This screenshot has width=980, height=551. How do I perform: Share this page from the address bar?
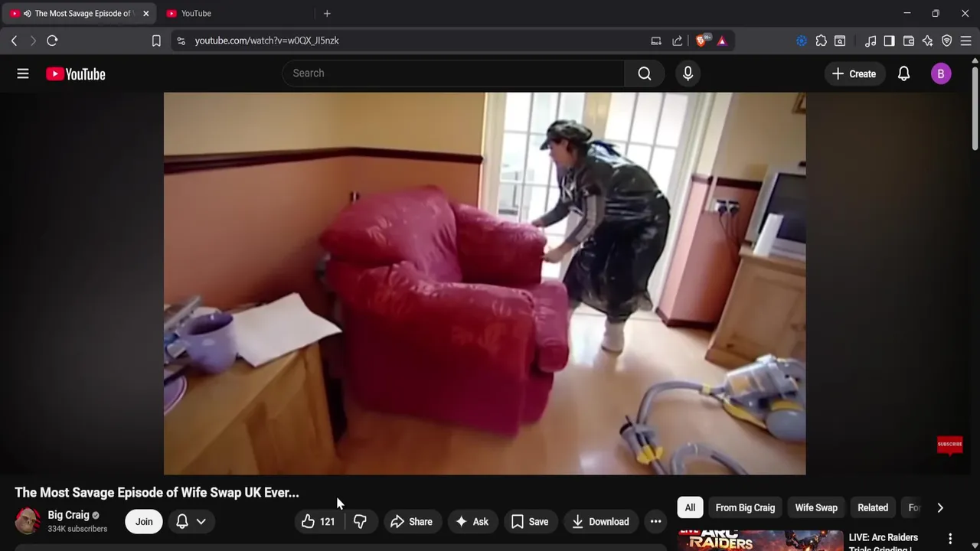678,41
